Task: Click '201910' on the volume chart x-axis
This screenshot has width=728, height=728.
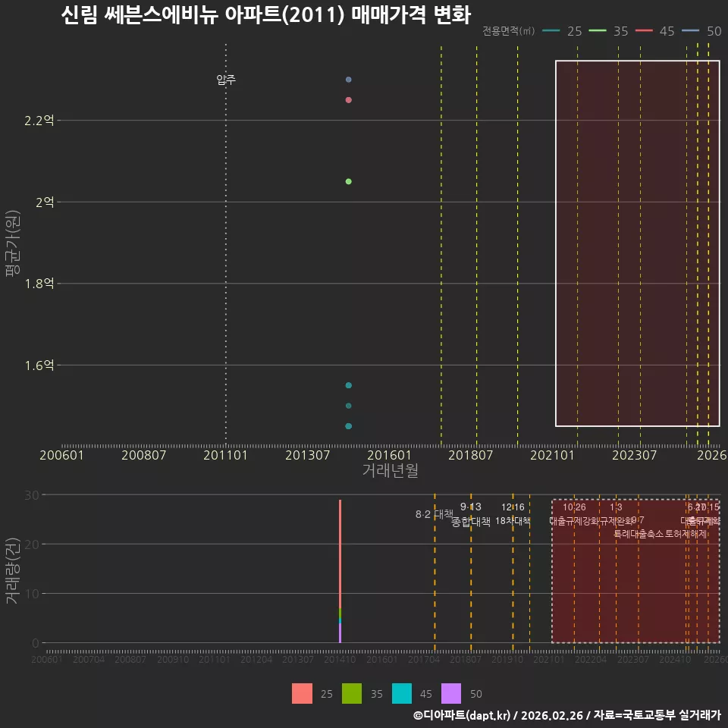Action: tap(507, 659)
